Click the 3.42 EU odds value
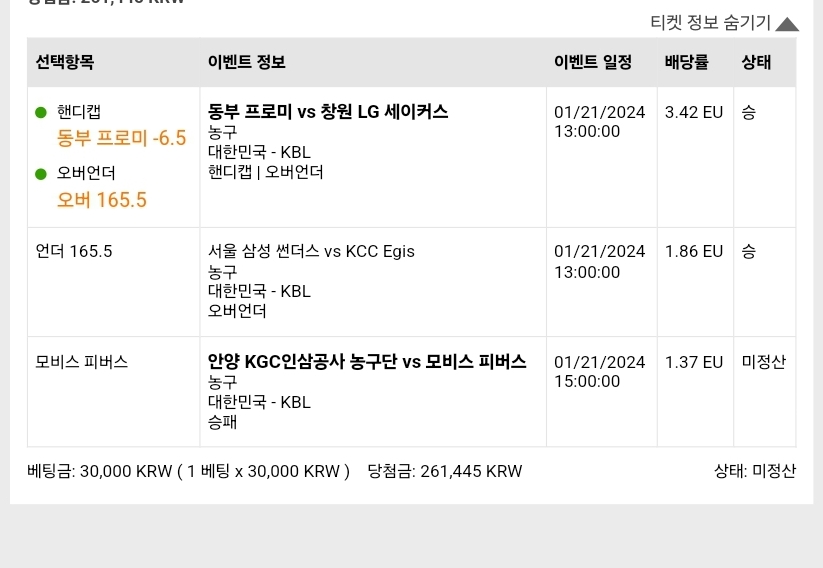The width and height of the screenshot is (823, 568). coord(694,112)
